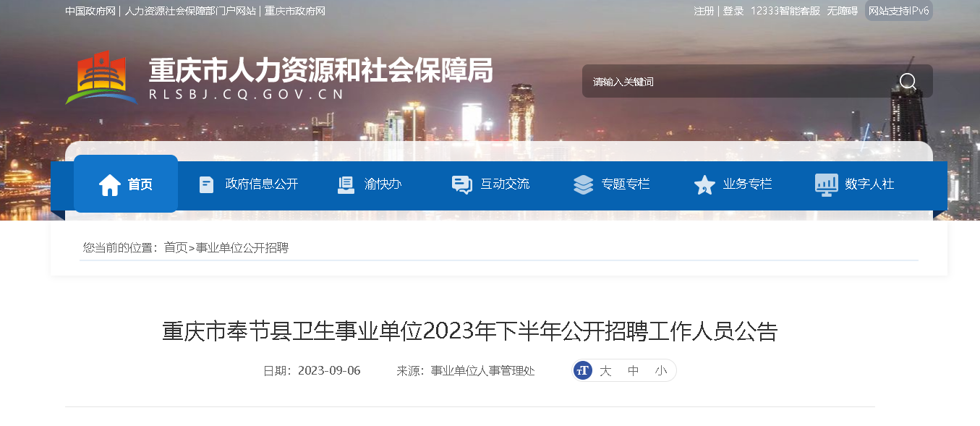The image size is (980, 426).
Task: Click the 专题专栏 layers icon
Action: click(583, 184)
